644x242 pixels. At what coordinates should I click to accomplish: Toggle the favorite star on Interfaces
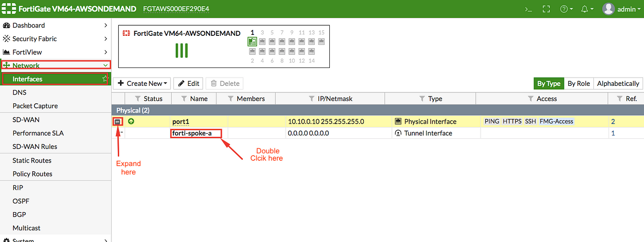tap(105, 79)
